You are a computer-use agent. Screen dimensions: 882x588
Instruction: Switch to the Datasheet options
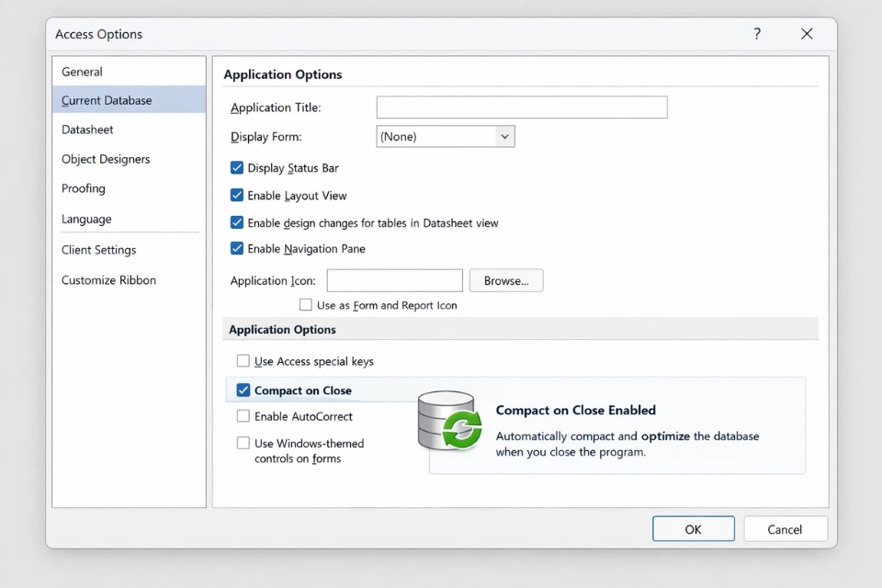tap(87, 130)
